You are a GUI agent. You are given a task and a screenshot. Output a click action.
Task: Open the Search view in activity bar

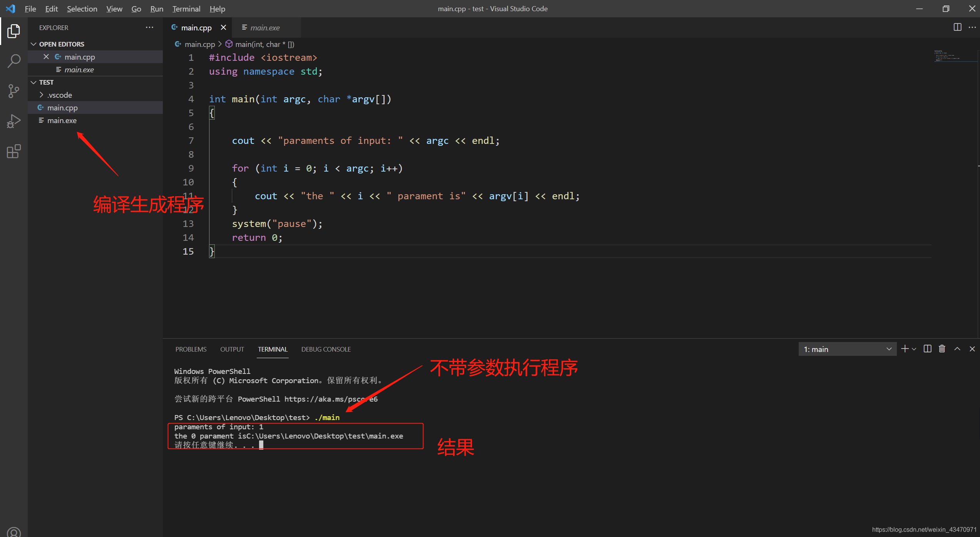point(14,61)
